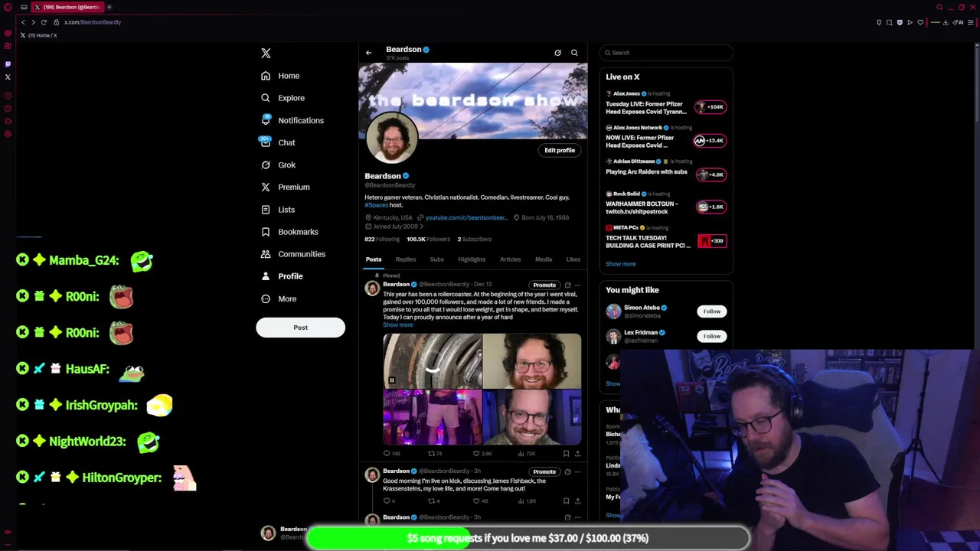Open Bookmarks in the sidebar
The image size is (980, 551).
click(289, 232)
